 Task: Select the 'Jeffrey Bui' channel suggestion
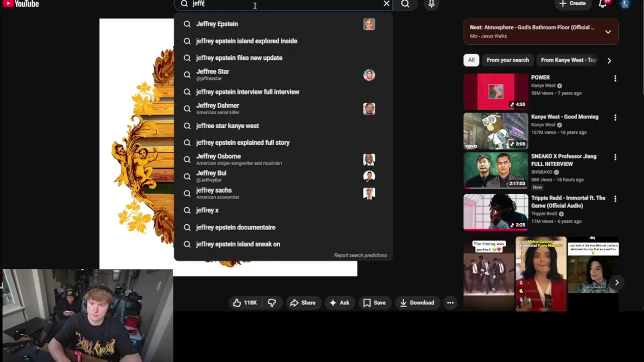point(283,176)
